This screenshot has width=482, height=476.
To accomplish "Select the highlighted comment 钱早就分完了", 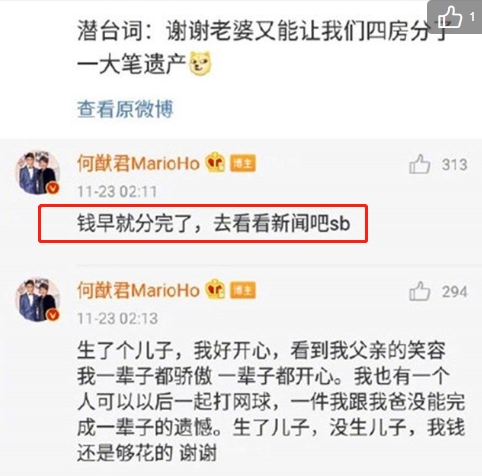I will coord(203,223).
